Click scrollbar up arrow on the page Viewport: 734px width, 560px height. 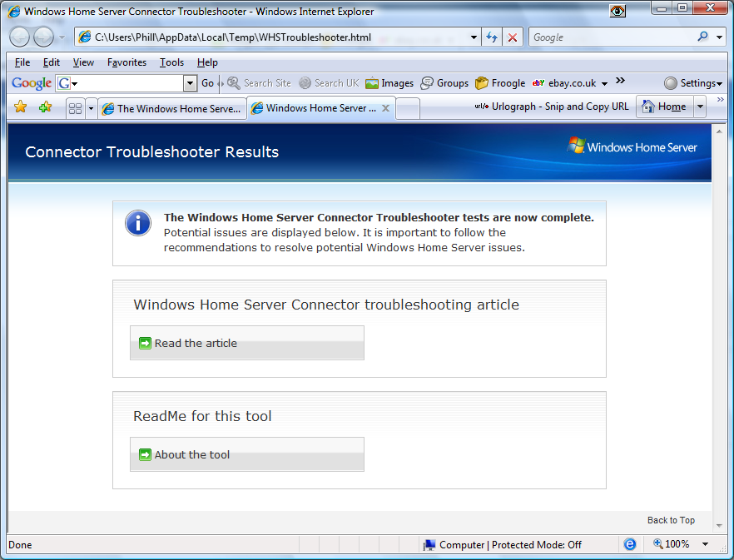[719, 131]
